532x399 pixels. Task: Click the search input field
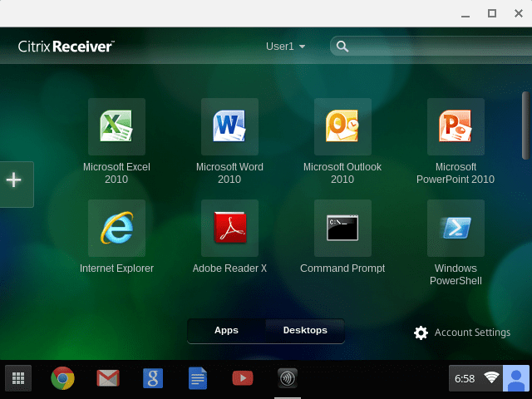pyautogui.click(x=432, y=47)
